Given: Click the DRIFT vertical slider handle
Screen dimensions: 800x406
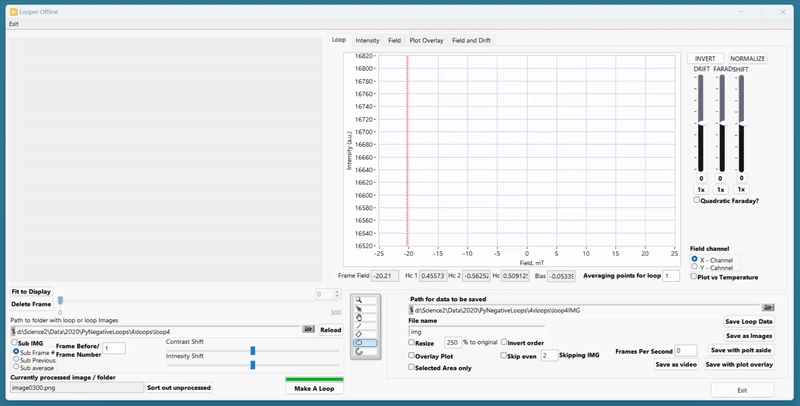Looking at the screenshot, I should (700, 123).
